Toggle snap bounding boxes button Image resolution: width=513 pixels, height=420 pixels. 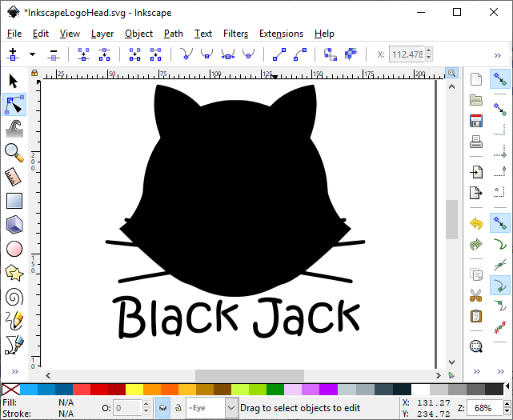coord(500,110)
